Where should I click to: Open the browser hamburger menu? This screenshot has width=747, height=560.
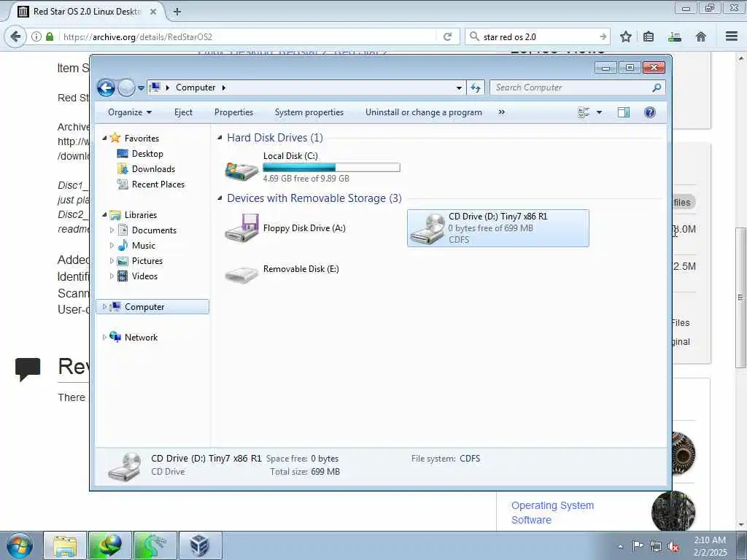[732, 36]
